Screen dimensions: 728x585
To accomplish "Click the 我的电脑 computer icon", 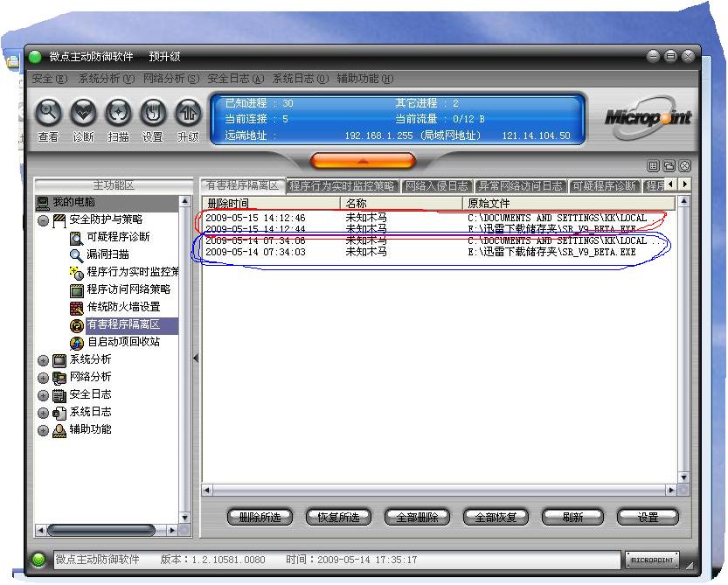I will pos(43,203).
